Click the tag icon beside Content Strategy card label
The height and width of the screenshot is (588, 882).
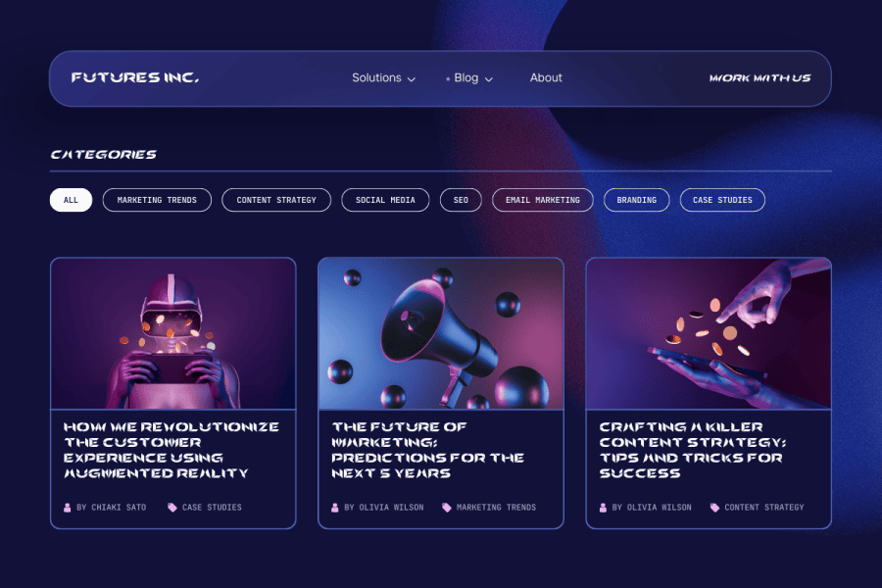pos(714,508)
